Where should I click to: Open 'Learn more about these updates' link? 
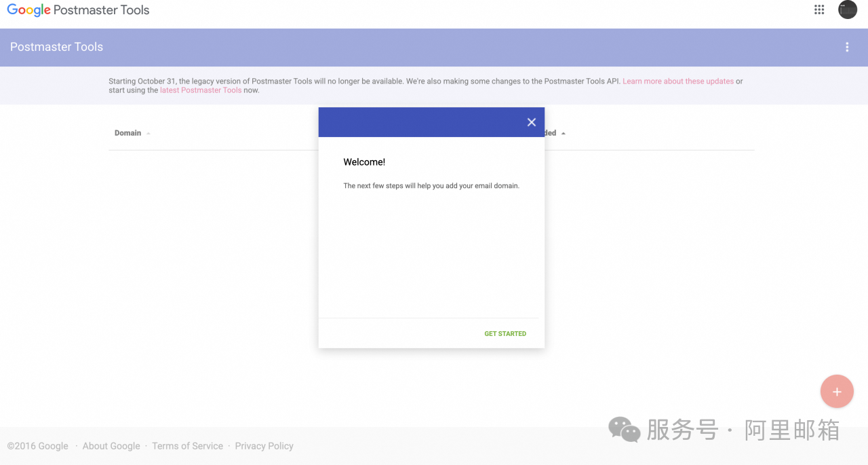click(678, 81)
